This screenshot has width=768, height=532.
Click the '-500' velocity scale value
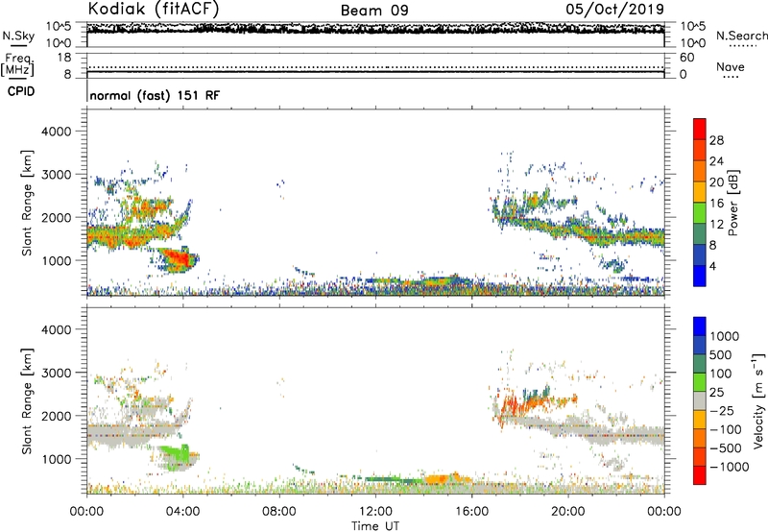coord(726,448)
